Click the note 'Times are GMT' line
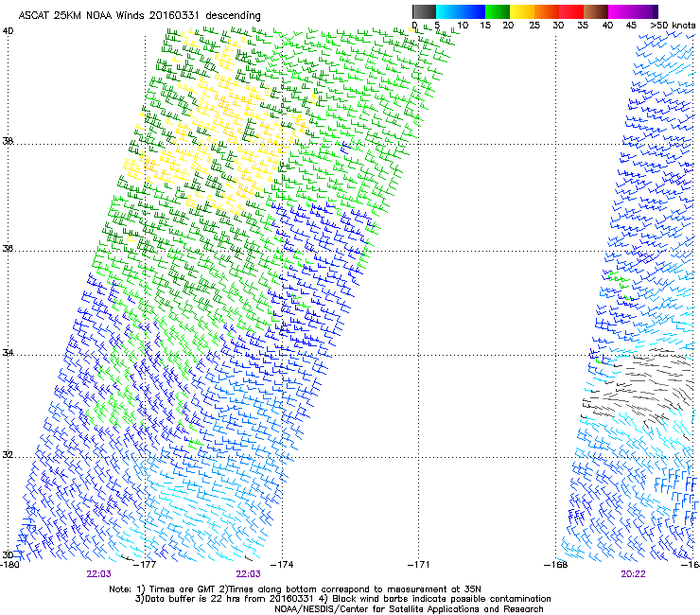 point(295,589)
